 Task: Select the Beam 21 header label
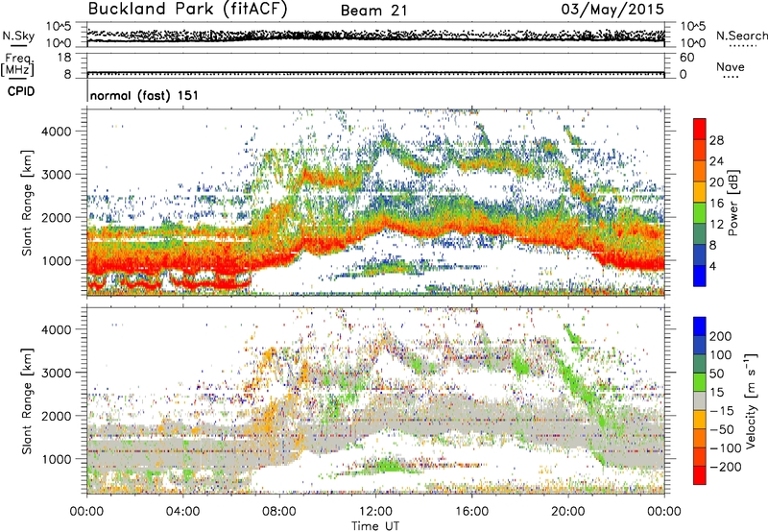point(373,11)
